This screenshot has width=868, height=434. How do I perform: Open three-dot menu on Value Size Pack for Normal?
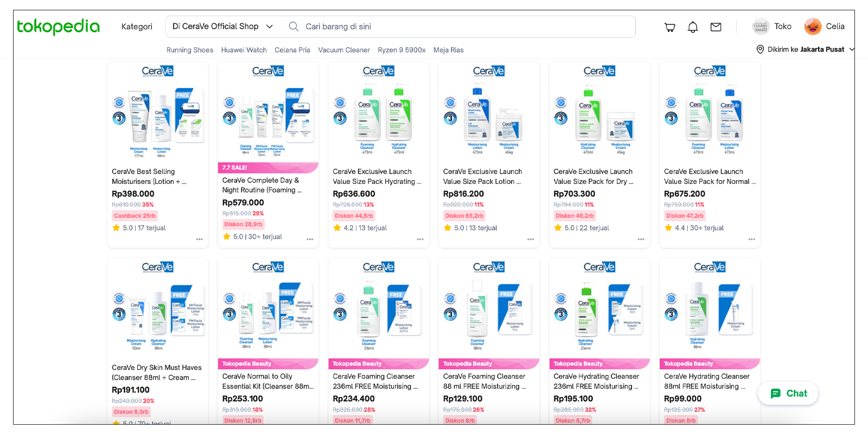[751, 239]
